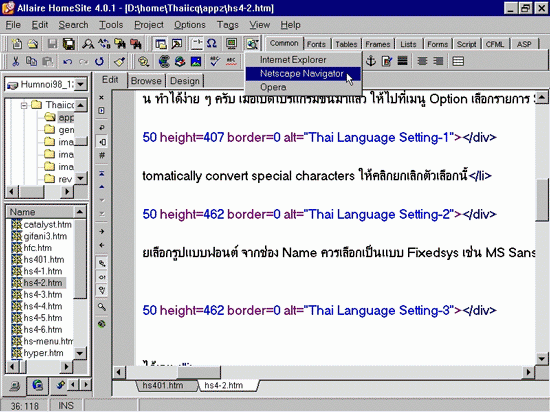Viewport: 550px width, 412px height.
Task: Click the Open file icon
Action: tap(33, 44)
